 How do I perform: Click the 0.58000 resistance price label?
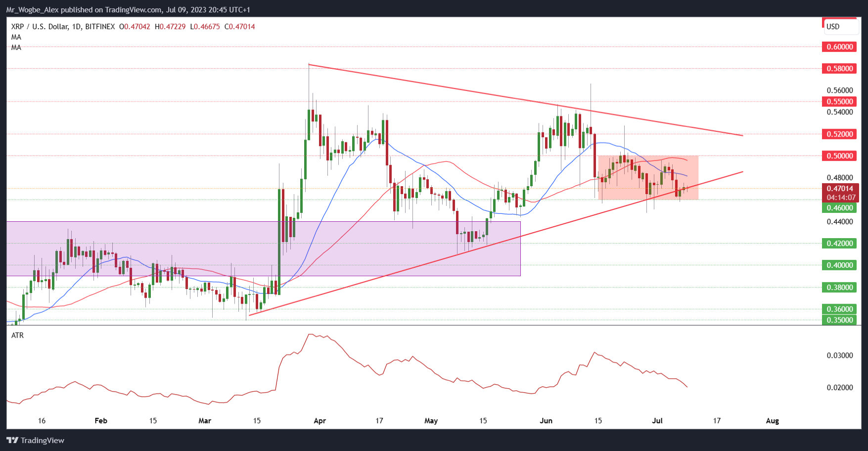(x=839, y=68)
